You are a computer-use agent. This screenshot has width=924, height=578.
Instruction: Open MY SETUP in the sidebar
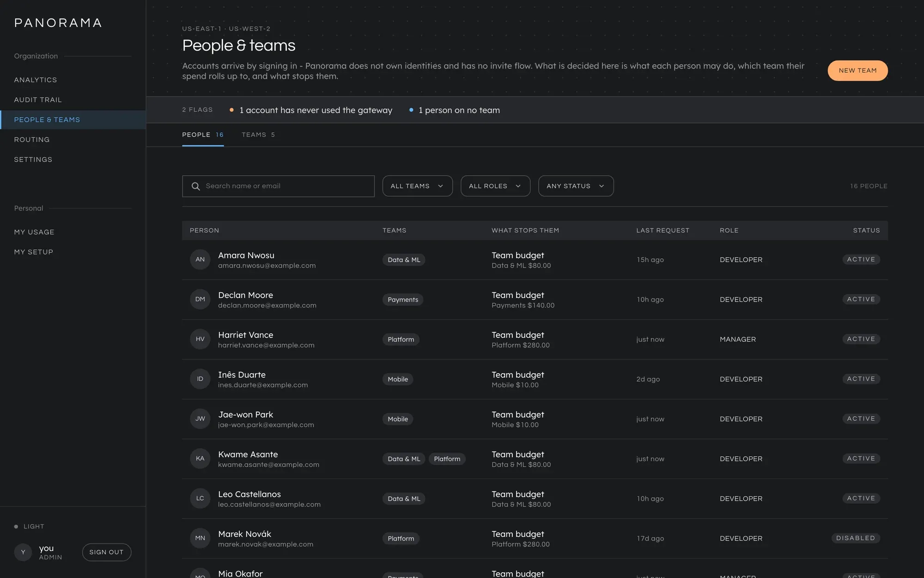tap(73, 252)
